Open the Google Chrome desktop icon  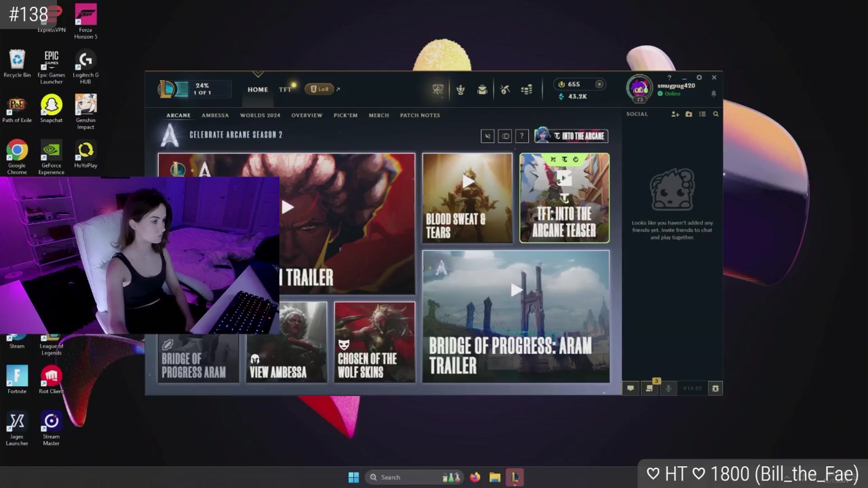coord(17,157)
